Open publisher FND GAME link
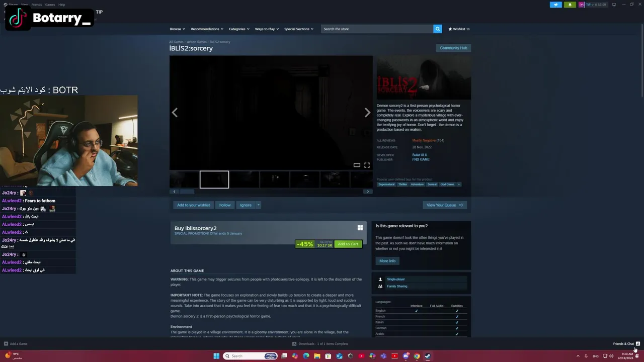 (421, 159)
